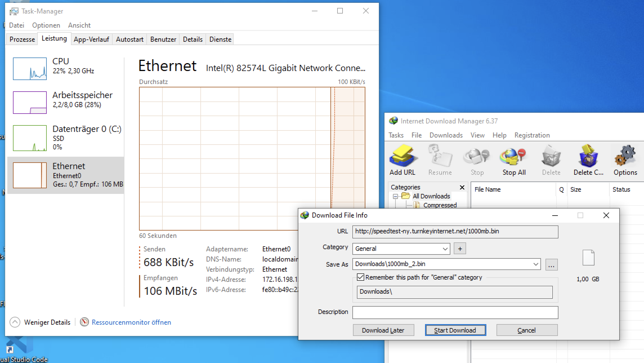644x363 pixels.
Task: Open the Ressourcenmonitor öffnen link
Action: [x=131, y=322]
